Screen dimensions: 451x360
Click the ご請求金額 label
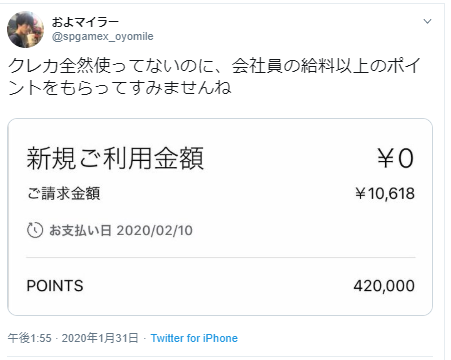[63, 193]
